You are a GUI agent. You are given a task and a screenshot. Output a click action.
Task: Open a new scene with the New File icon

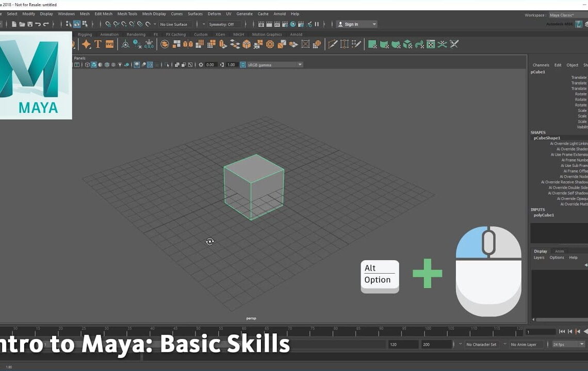point(14,23)
